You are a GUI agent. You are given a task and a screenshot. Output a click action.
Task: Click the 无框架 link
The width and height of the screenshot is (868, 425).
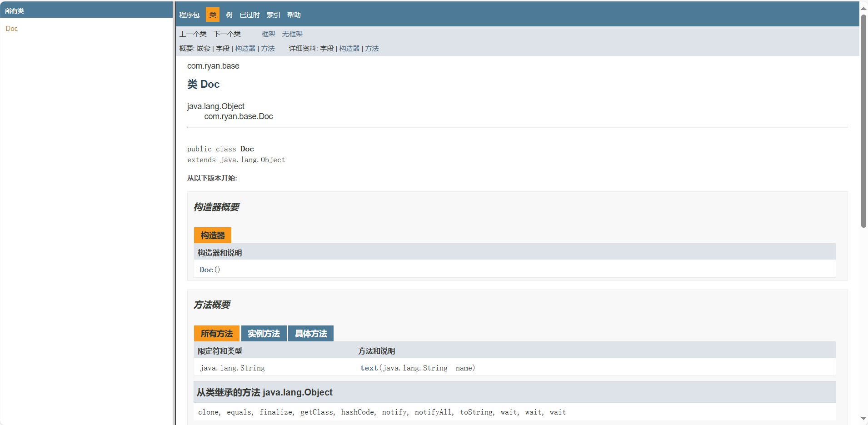coord(292,34)
